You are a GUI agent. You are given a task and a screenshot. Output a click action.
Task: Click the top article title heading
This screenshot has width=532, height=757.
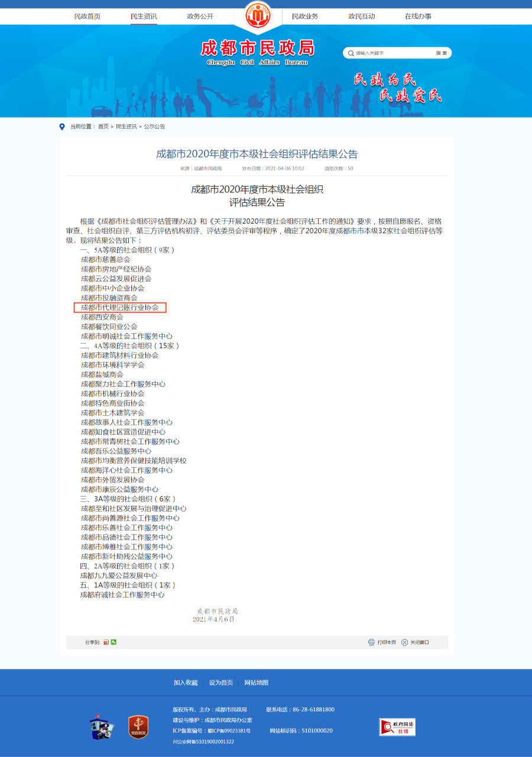coord(257,154)
